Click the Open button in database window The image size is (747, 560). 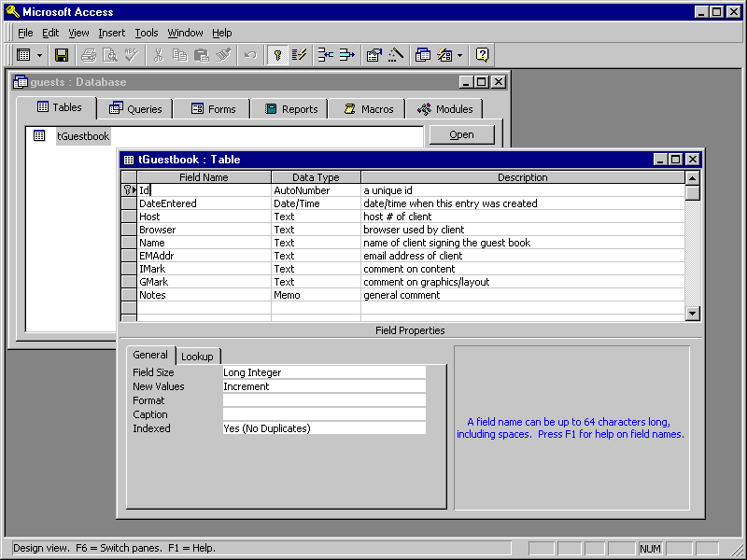pos(461,134)
